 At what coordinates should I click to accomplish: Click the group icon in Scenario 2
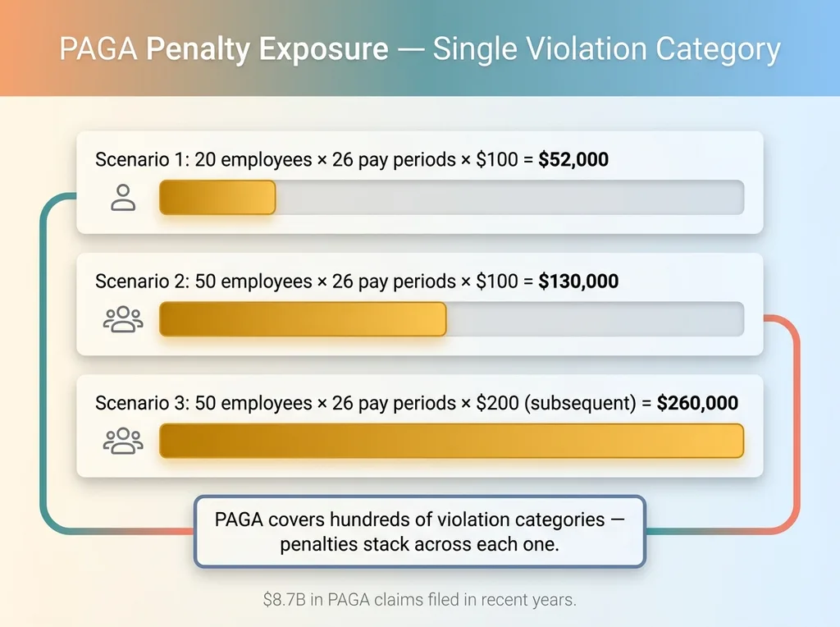tap(123, 319)
